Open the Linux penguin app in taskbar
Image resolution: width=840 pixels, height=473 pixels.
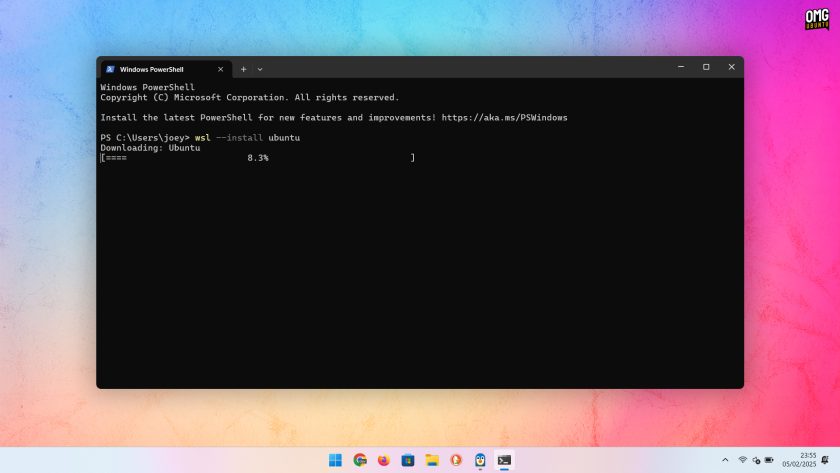480,460
